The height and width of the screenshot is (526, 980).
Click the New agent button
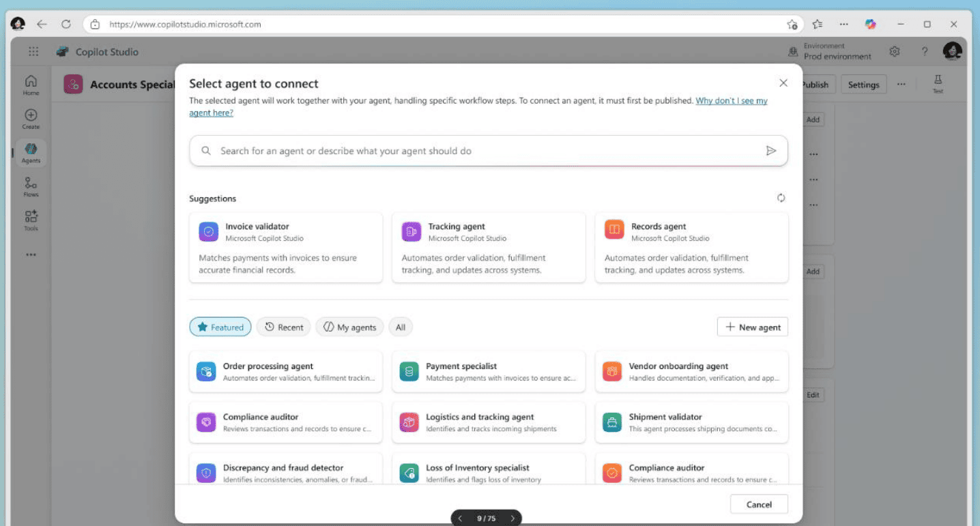click(x=753, y=327)
